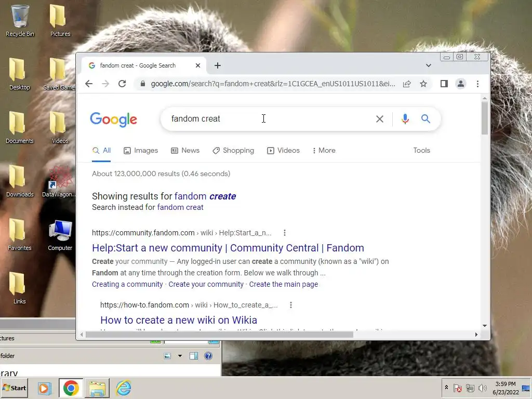
Task: Open the taskbar clock showing 3:59 PM
Action: coord(506,388)
